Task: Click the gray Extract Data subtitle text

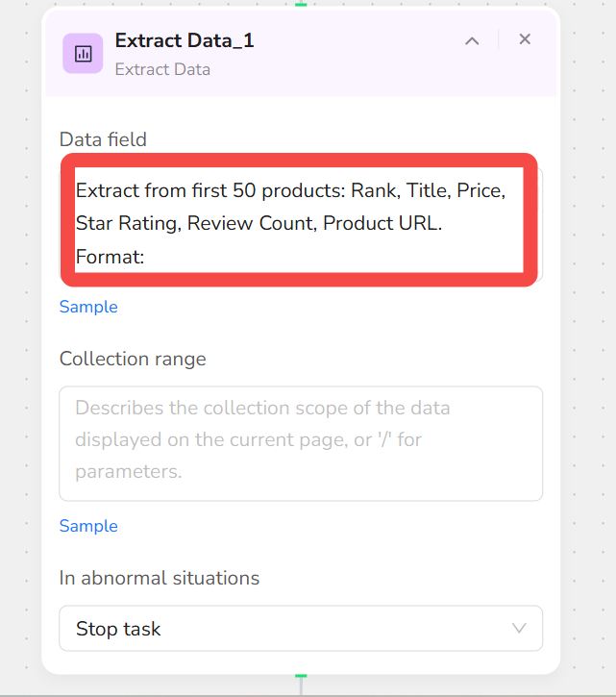Action: coord(162,70)
